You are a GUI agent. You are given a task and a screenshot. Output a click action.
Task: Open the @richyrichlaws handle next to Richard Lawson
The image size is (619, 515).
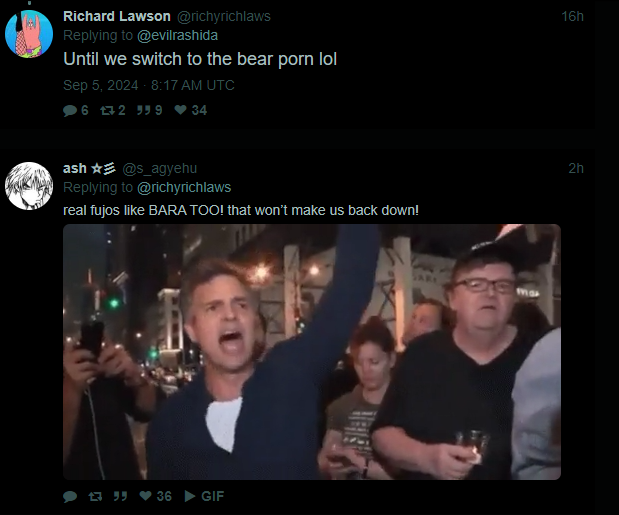[x=224, y=17]
